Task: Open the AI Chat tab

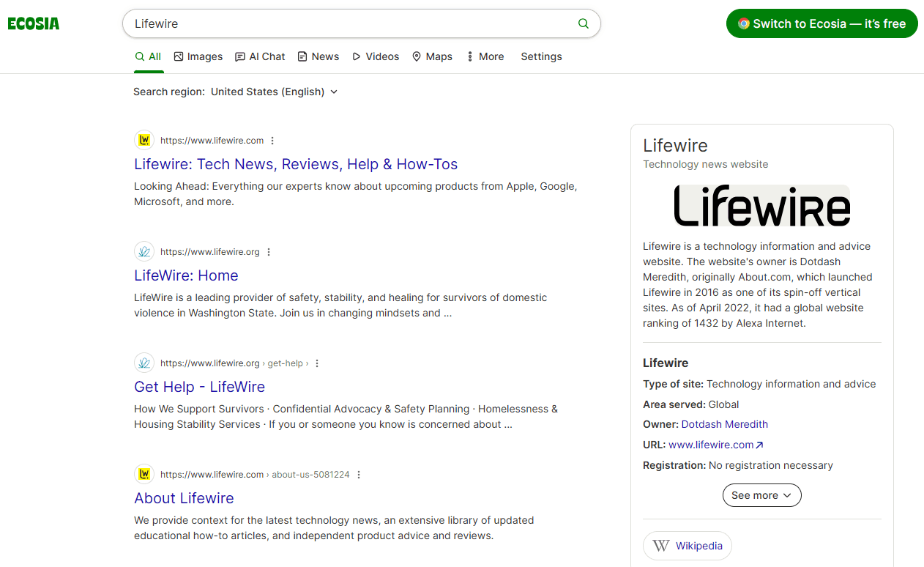Action: tap(260, 56)
